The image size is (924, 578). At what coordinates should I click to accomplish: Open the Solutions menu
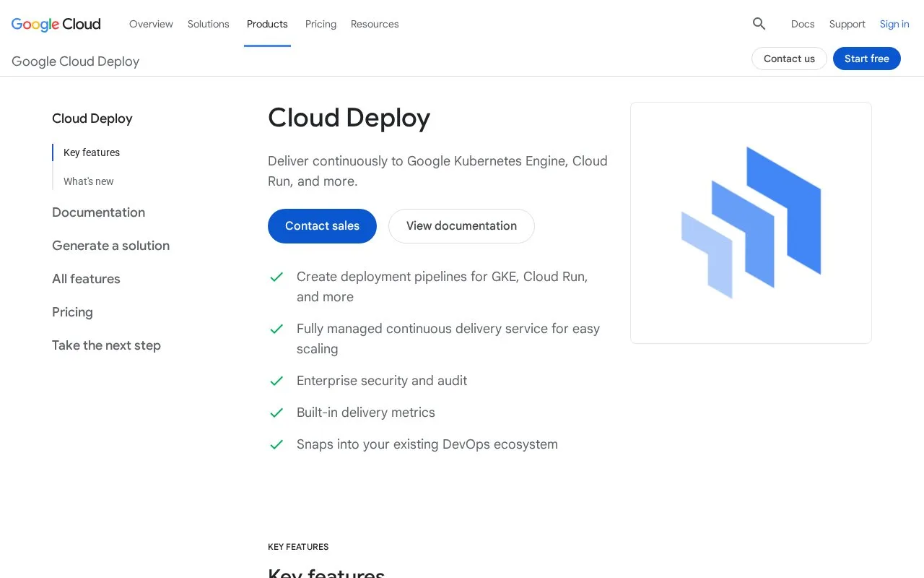[209, 24]
